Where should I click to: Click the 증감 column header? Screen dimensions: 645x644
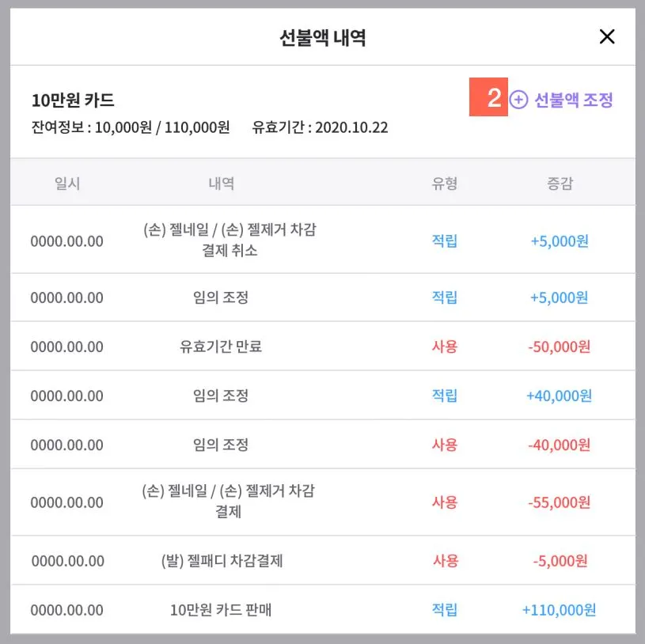(x=560, y=183)
